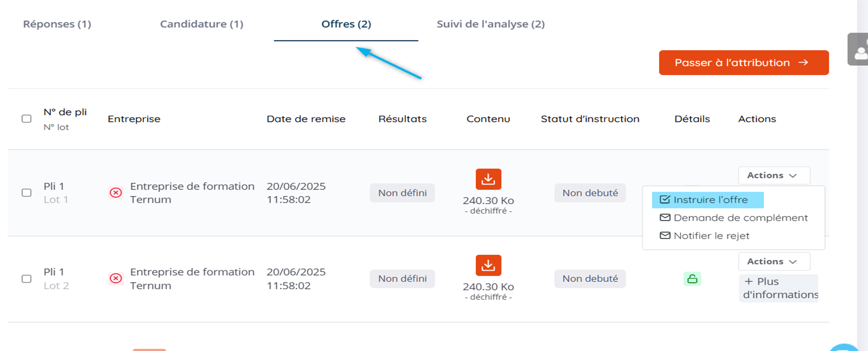Go to the Réponses (1) tab
The height and width of the screenshot is (351, 868).
pyautogui.click(x=57, y=24)
